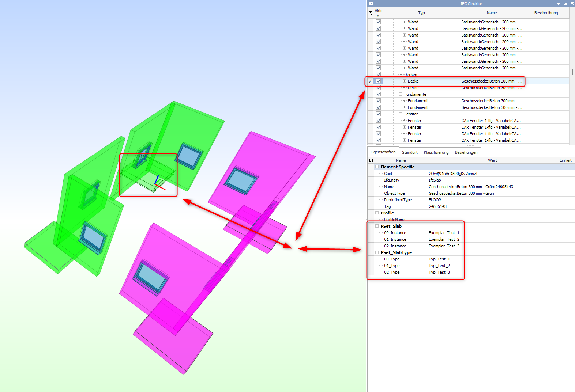Uncheck the active checkbox of selected Decke row
575x392 pixels.
point(378,81)
